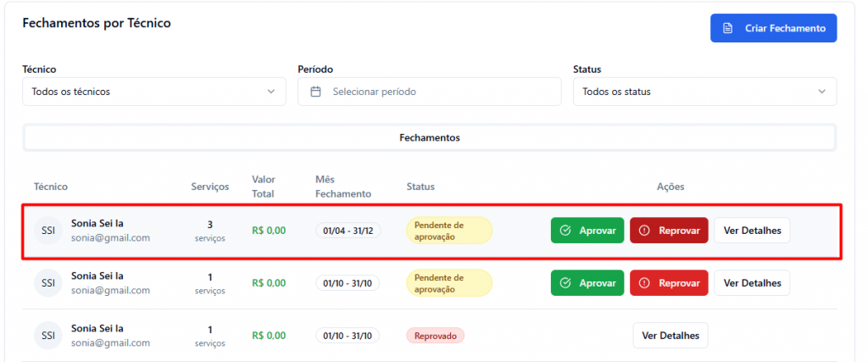The image size is (868, 362).
Task: Open the Técnico dropdown
Action: [x=153, y=92]
